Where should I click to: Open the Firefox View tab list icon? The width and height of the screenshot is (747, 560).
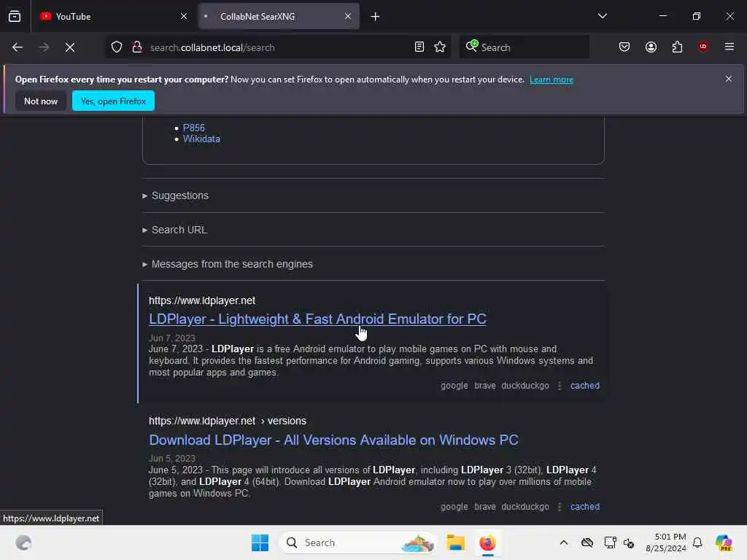(15, 17)
